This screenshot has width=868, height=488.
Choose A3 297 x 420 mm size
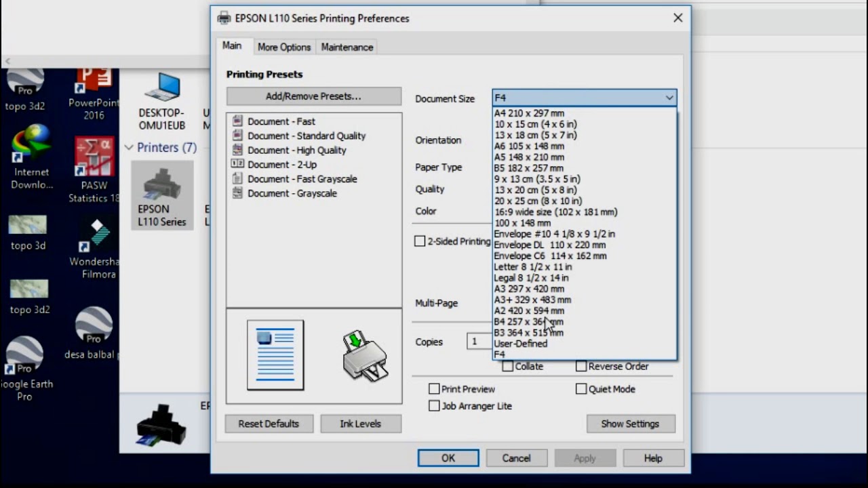point(585,289)
